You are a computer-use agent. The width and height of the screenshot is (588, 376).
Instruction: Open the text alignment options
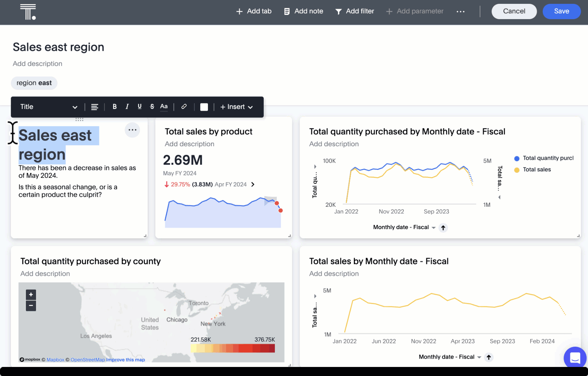coord(95,107)
